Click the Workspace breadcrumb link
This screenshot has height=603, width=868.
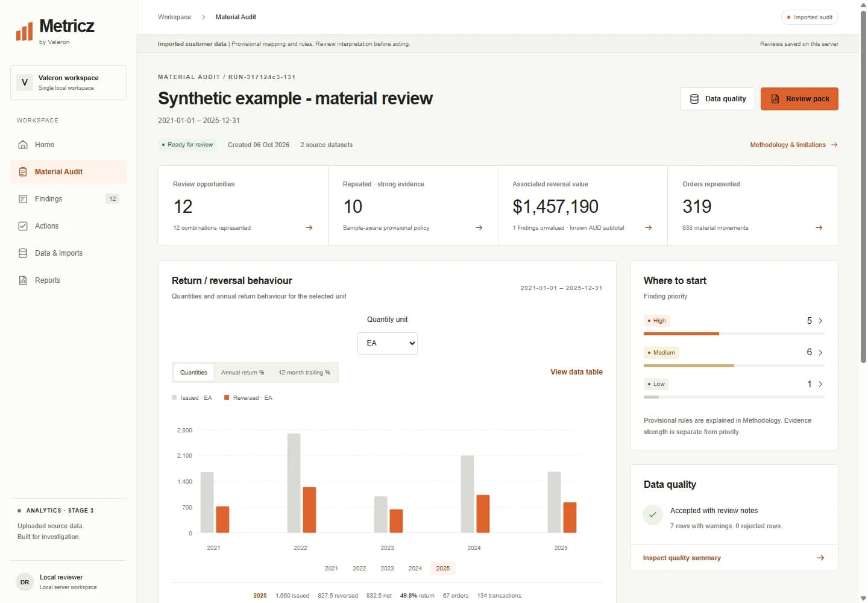174,17
